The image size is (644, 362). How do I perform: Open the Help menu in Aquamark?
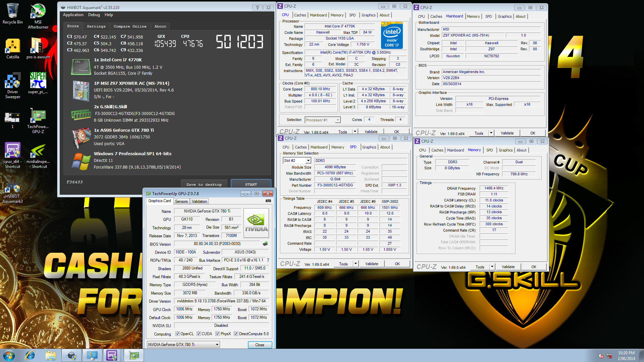click(109, 15)
